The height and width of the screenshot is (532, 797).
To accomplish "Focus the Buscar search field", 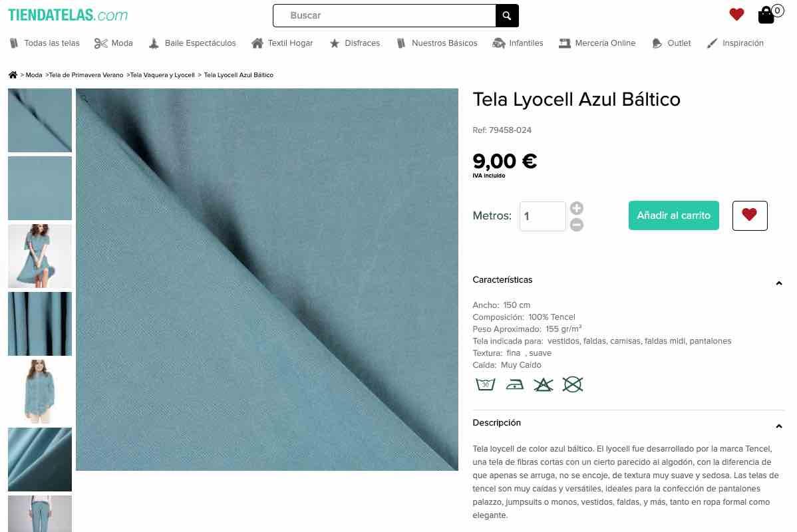I will [385, 16].
